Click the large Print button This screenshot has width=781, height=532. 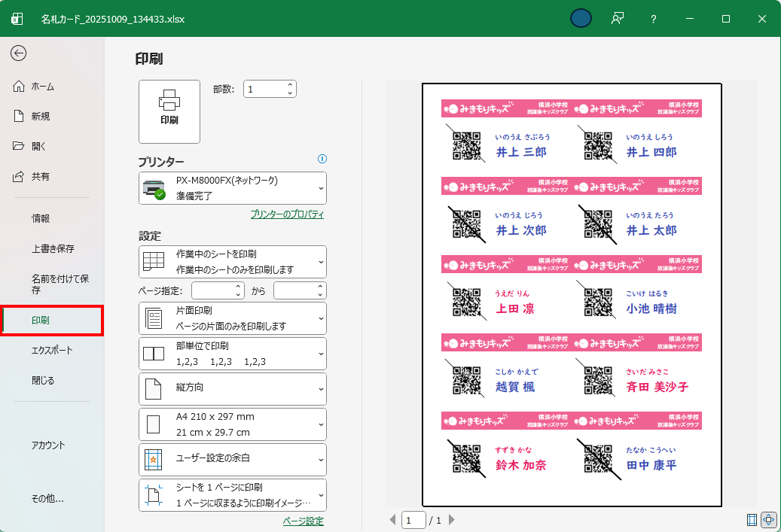click(169, 111)
